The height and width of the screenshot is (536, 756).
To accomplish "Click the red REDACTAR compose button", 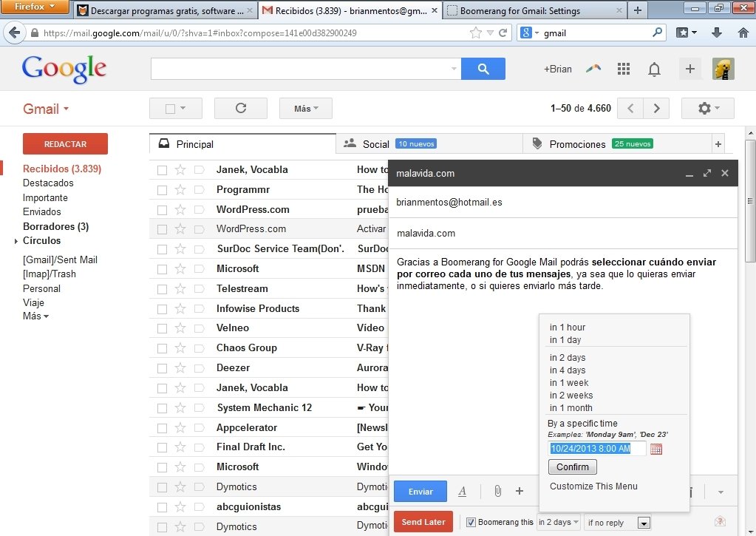I will coord(65,143).
